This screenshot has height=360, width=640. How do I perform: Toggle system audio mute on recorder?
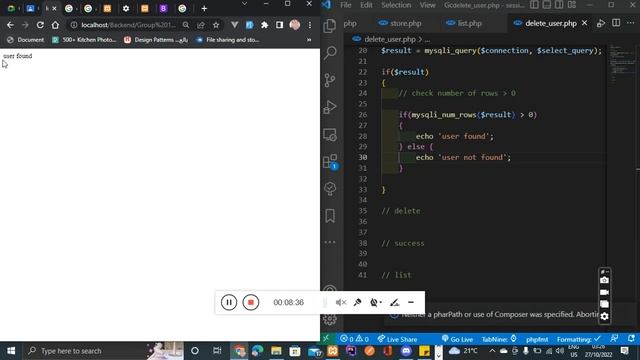pos(341,302)
